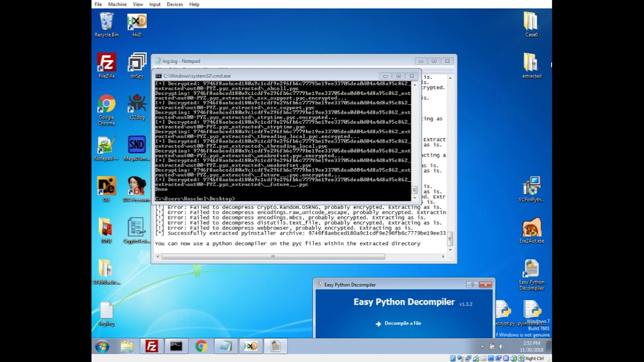Viewport: 644px width, 362px height.
Task: Open the Google Chrome desktop shortcut
Action: (107, 110)
